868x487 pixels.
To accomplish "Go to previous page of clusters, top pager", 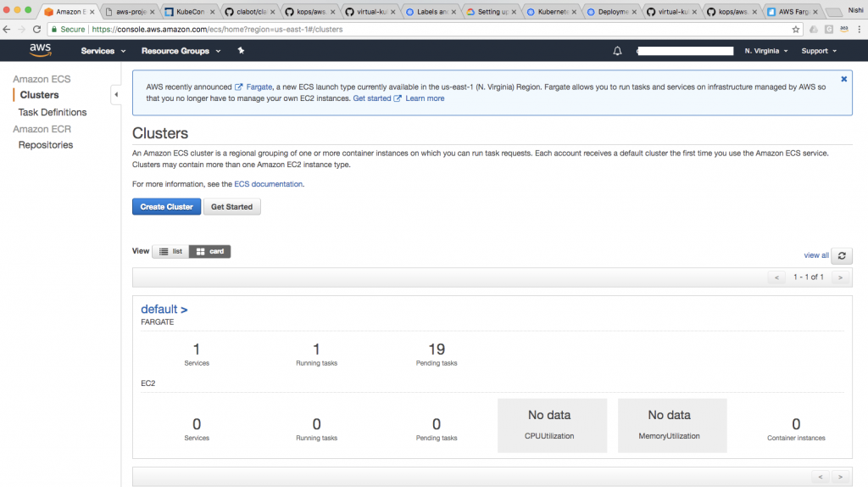I will coord(776,277).
